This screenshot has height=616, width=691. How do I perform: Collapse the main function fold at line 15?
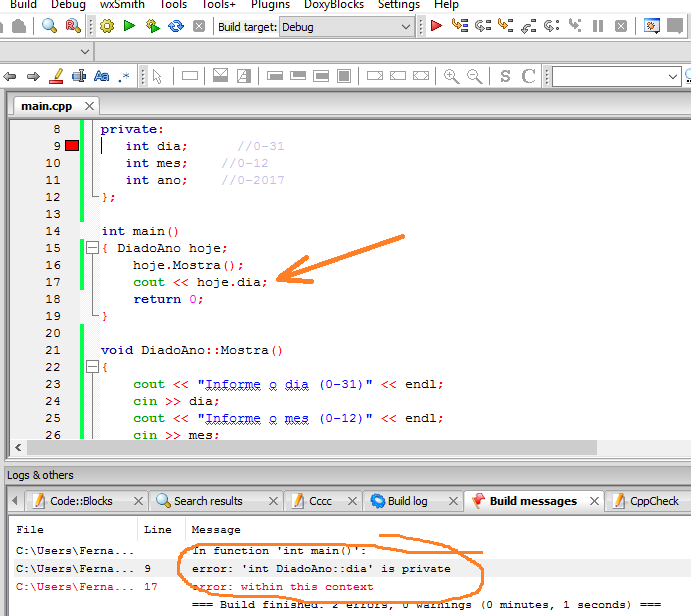[x=91, y=248]
